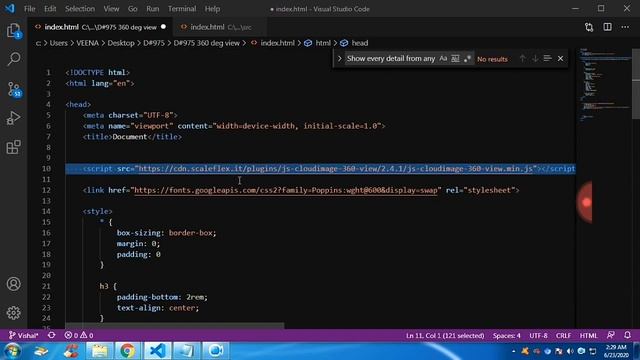Click the volume icon in system tray
The width and height of the screenshot is (640, 360).
coord(570,351)
